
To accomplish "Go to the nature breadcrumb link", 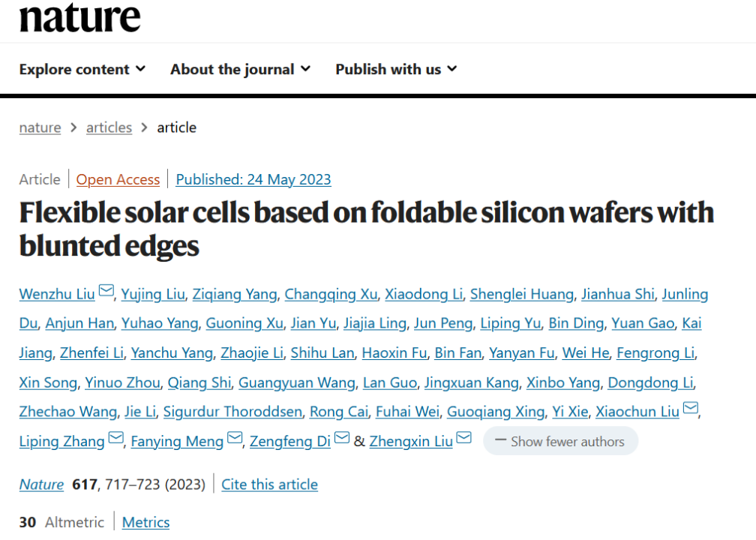I will (40, 127).
